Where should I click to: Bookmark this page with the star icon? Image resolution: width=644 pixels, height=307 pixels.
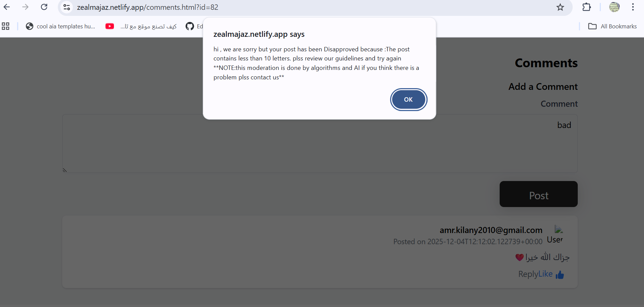tap(560, 7)
